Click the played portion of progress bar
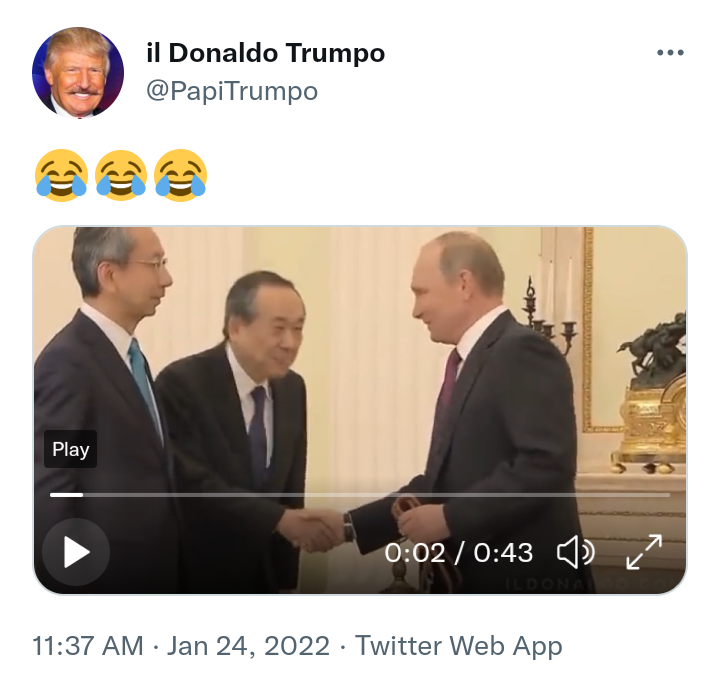This screenshot has height=674, width=720. (x=66, y=495)
